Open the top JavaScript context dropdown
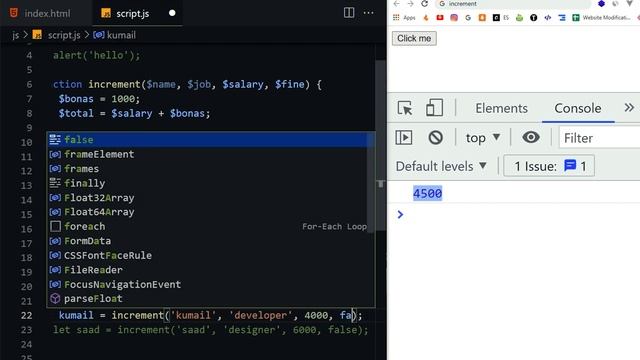 click(x=483, y=138)
